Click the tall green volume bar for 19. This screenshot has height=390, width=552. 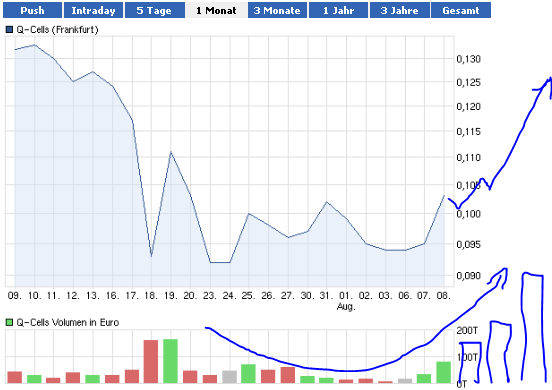click(171, 361)
